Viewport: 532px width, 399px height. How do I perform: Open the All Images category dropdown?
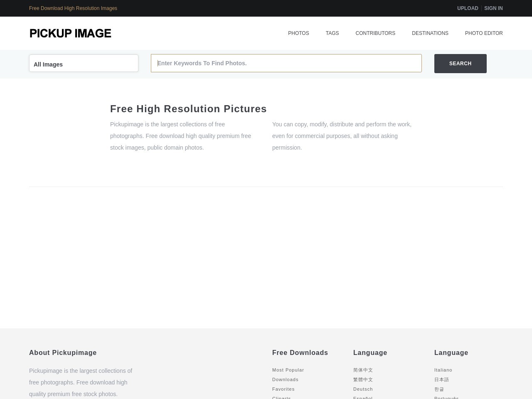pos(84,64)
